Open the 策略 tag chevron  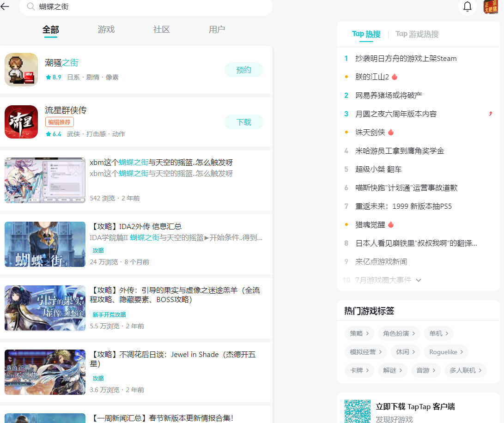click(367, 333)
